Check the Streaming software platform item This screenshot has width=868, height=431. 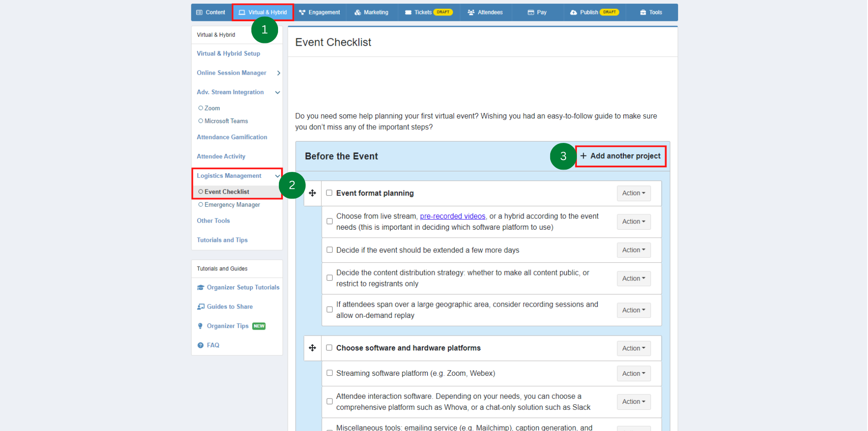329,373
